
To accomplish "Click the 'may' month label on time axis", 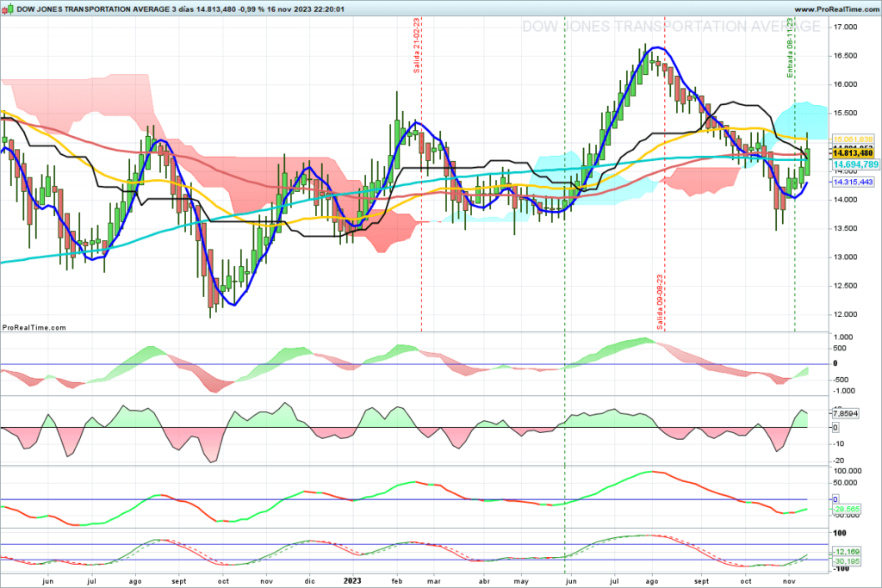I will 521,581.
